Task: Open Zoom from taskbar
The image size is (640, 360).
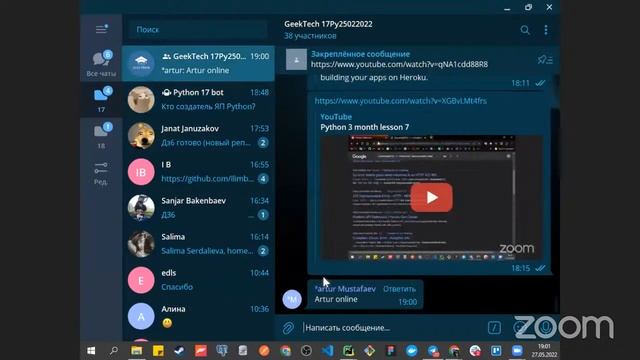Action: pos(517,351)
